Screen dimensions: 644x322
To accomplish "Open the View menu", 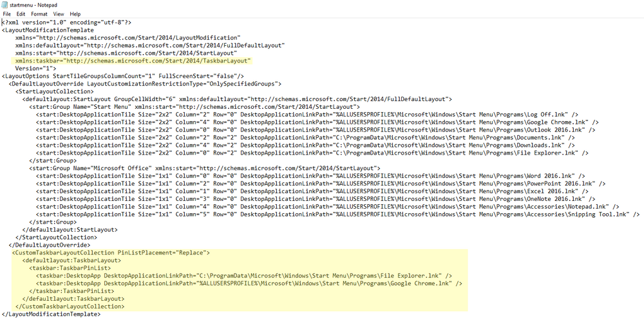I will point(59,14).
